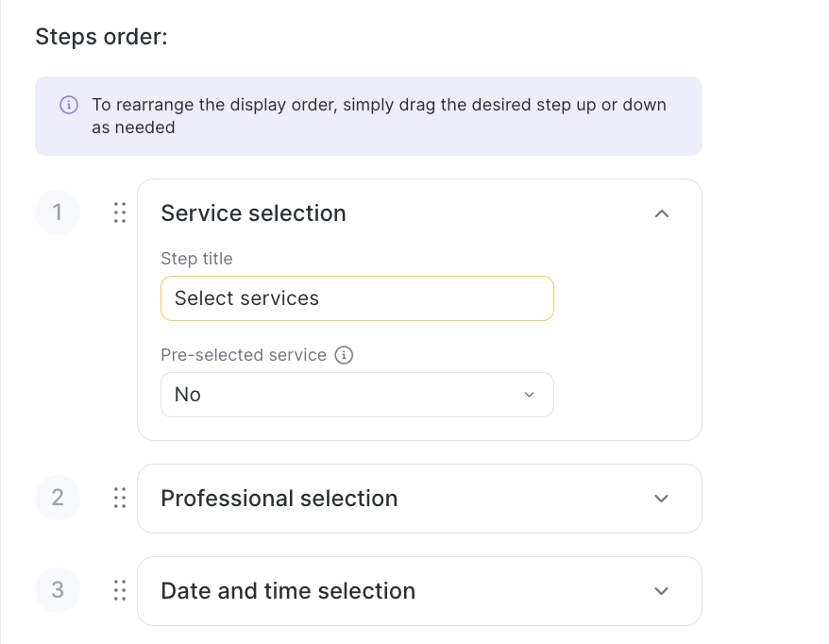Click the drag handle beside Service selection
The height and width of the screenshot is (644, 829).
(120, 212)
